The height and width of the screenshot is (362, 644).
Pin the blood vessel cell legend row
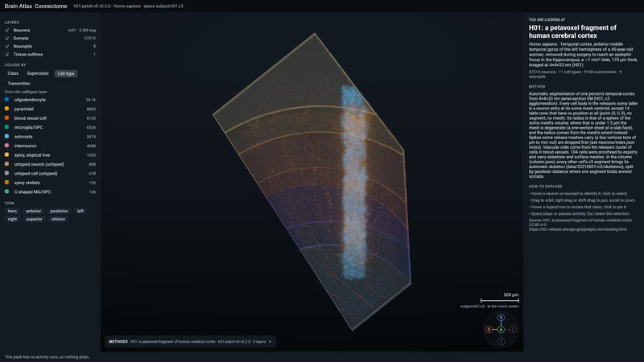point(50,118)
